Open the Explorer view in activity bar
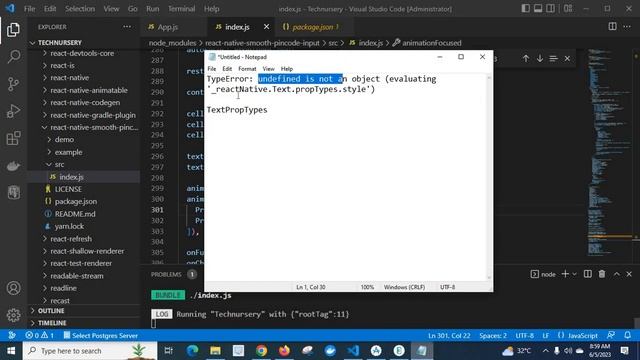The image size is (640, 360). tap(13, 30)
